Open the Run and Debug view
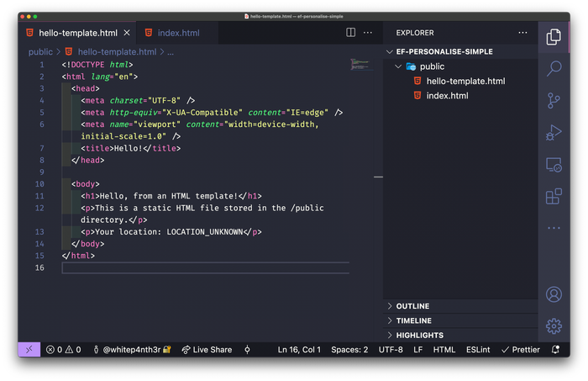This screenshot has height=381, width=588. click(554, 132)
